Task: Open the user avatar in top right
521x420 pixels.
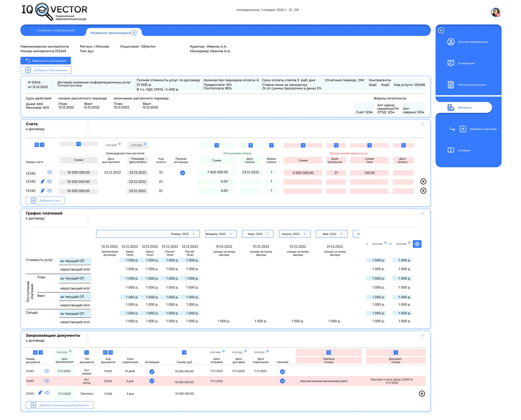Action: click(x=495, y=12)
